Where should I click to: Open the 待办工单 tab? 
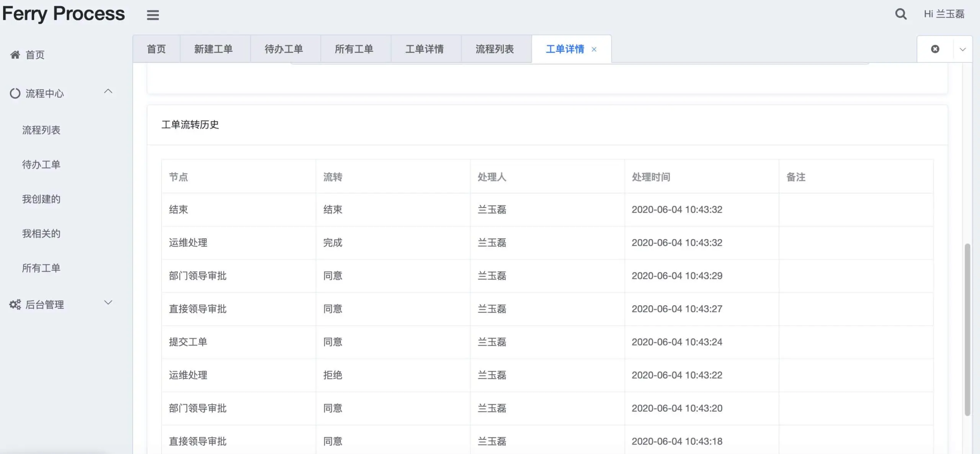click(x=284, y=49)
